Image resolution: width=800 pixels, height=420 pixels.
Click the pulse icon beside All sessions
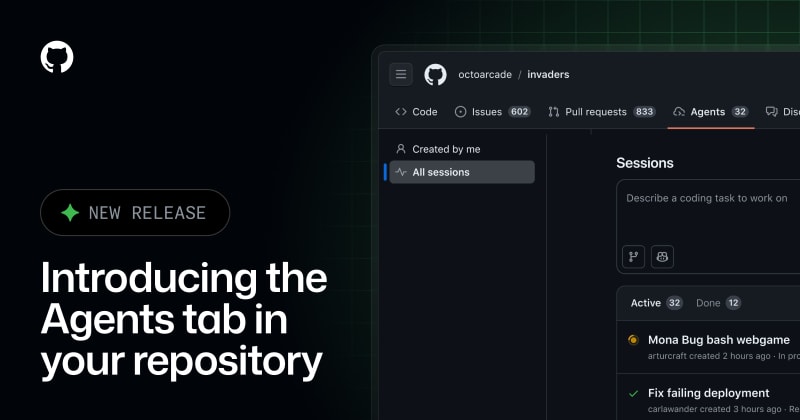[x=401, y=172]
